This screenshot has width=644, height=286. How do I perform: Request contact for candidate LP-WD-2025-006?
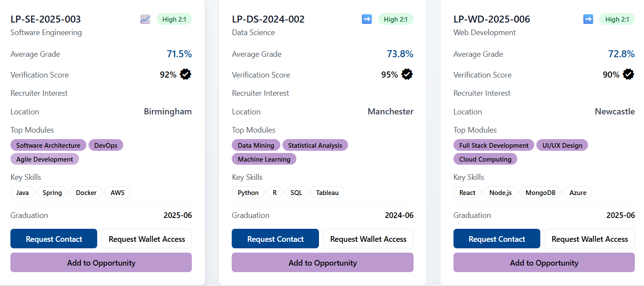(x=496, y=239)
